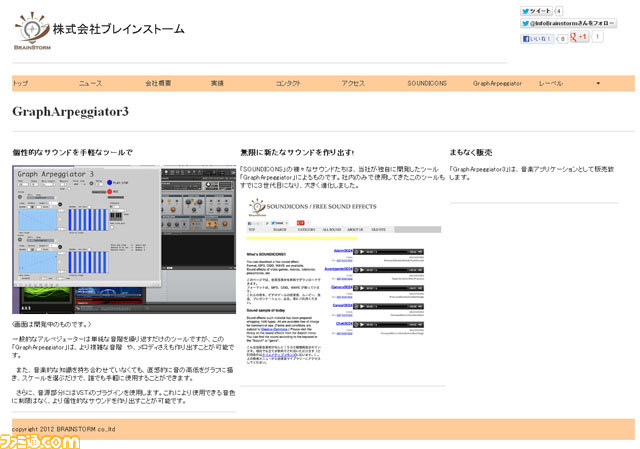640x449 pixels.
Task: Click the Google +1 count bubble
Action: pos(597,37)
